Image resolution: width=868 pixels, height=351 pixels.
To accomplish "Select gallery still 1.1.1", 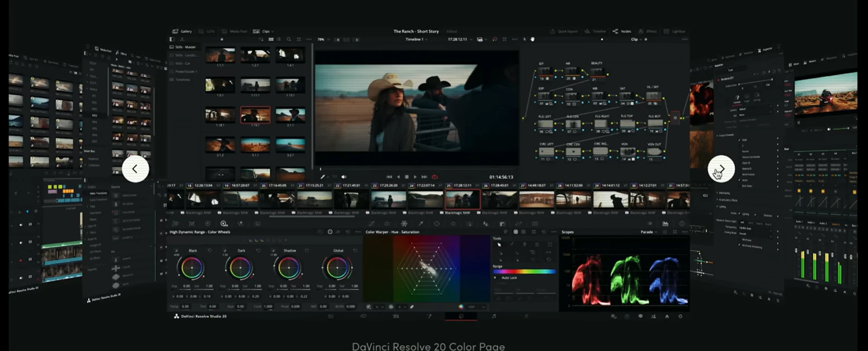I will point(220,54).
